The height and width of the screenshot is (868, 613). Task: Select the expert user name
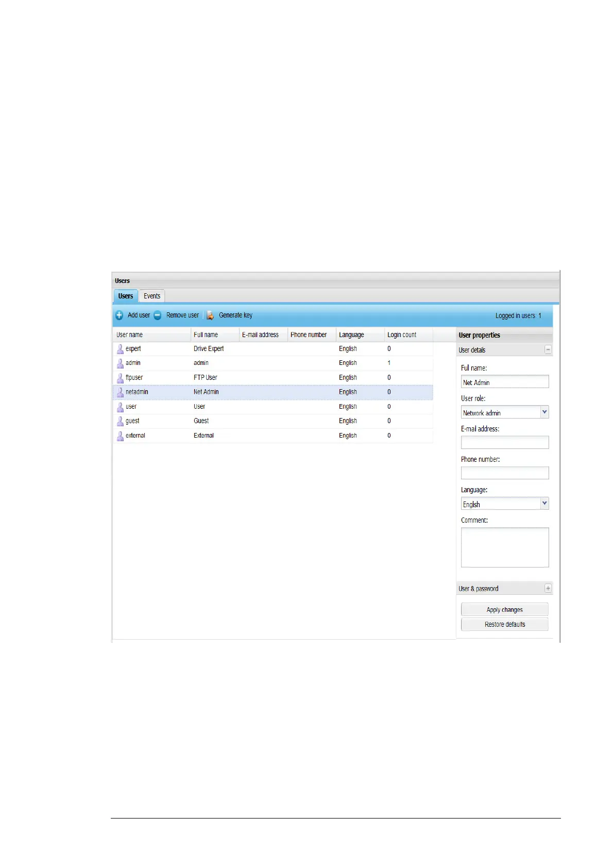coord(133,349)
